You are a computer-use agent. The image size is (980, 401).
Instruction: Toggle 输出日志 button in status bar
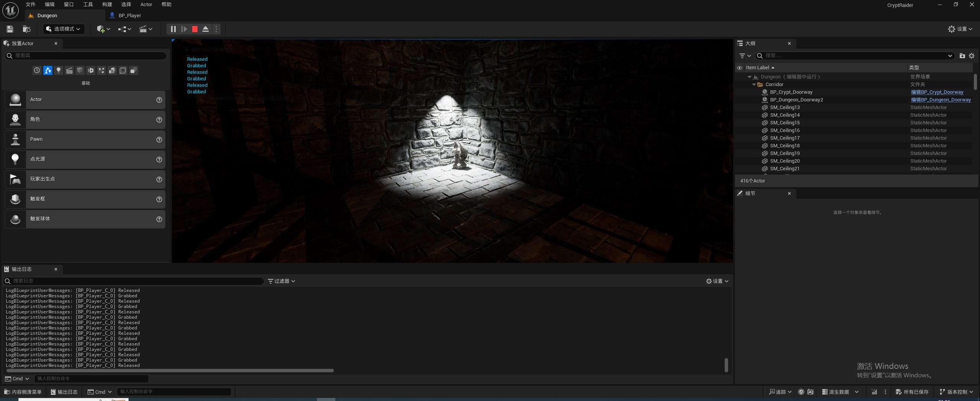[x=64, y=392]
